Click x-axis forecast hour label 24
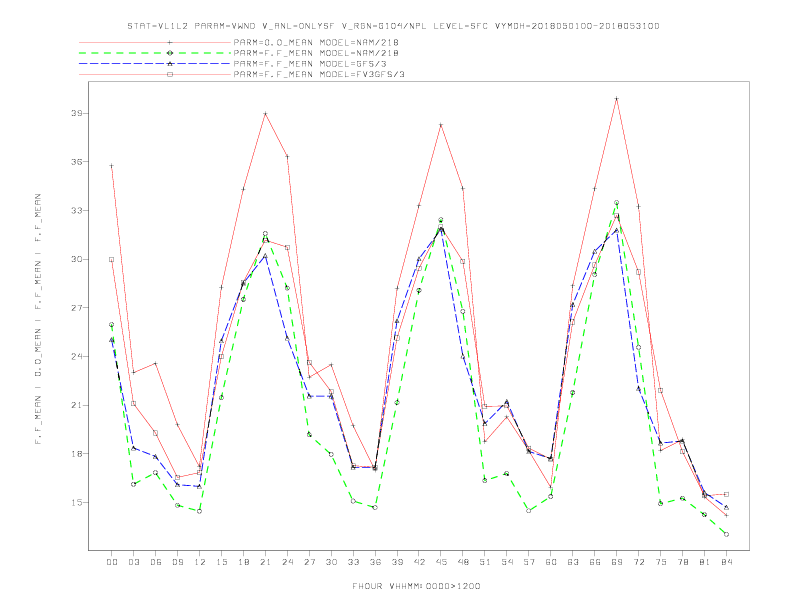Screen dimensions: 792x612 click(x=287, y=562)
